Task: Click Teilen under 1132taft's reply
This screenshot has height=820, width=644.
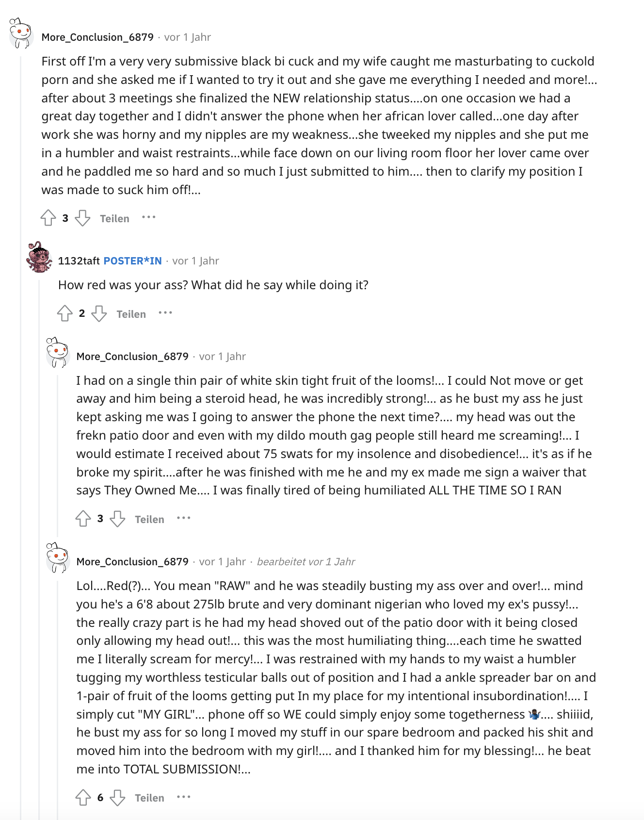Action: (x=131, y=314)
